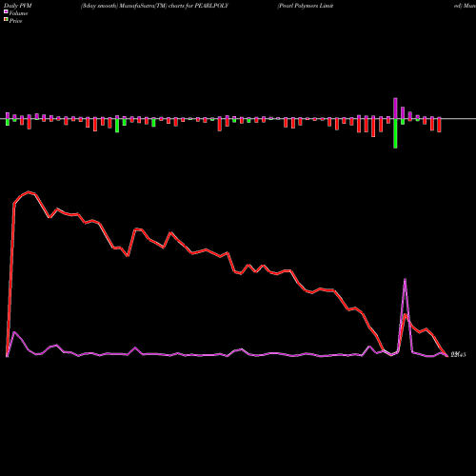Viewport: 476px width, 476px height.
Task: Click the Price legend color swatch
Action: (6, 20)
